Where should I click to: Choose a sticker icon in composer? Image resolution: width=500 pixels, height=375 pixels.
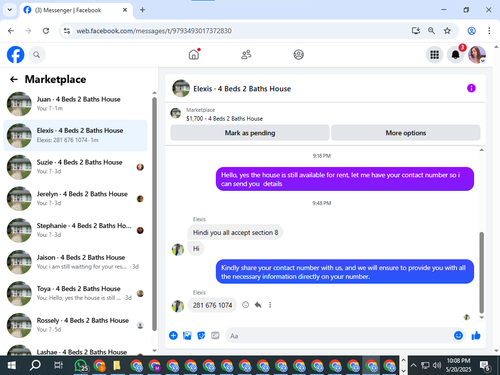[201, 335]
